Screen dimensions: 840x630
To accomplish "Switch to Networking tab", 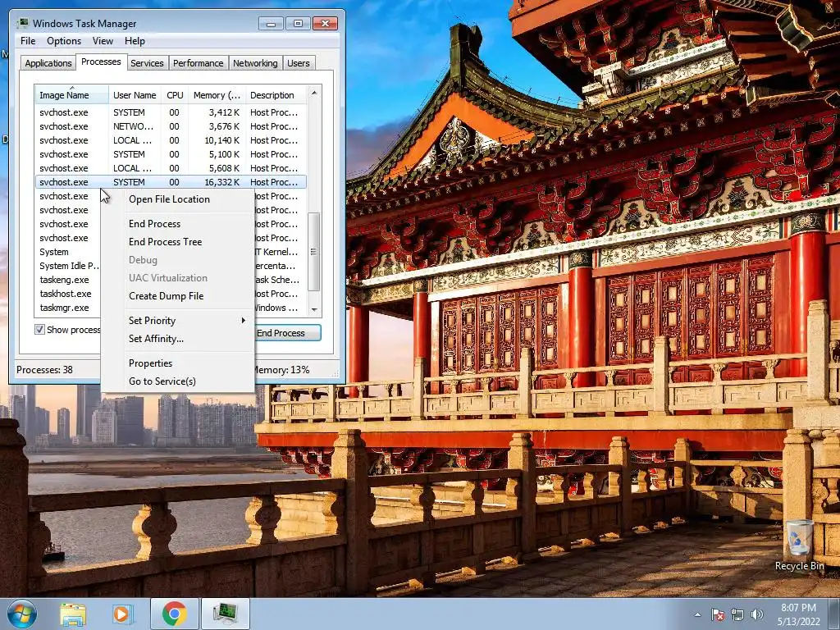I will coord(255,63).
